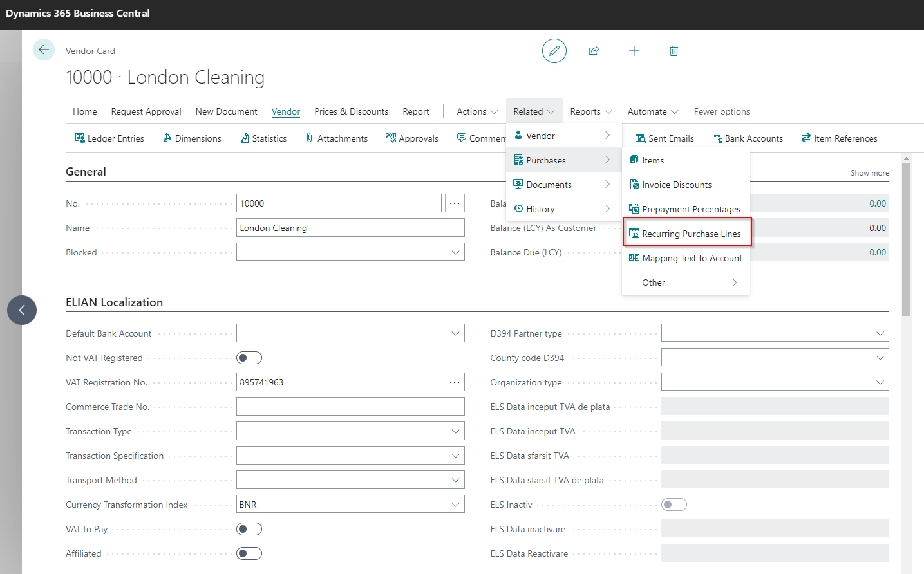This screenshot has height=574, width=924.
Task: Open Documents submenu entry
Action: click(564, 185)
